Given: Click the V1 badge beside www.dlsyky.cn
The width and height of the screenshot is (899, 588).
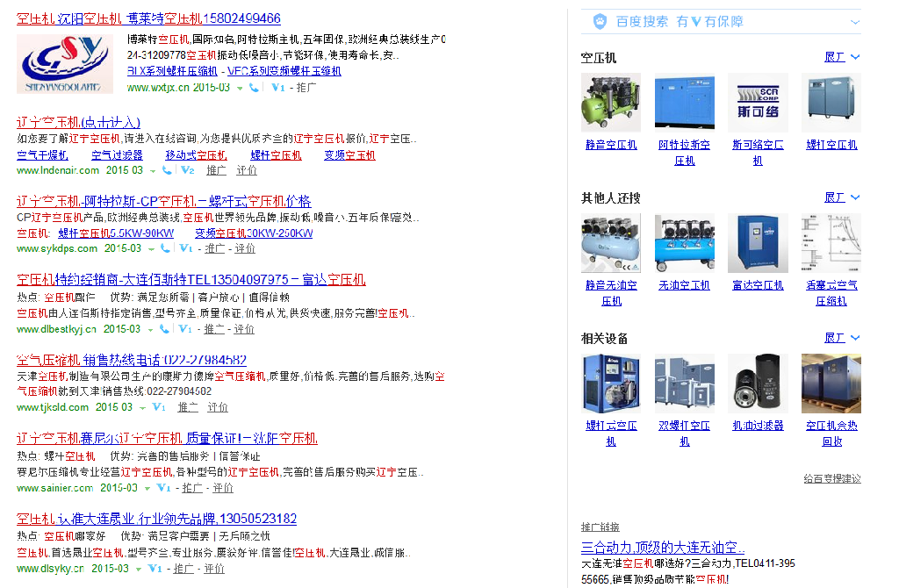Looking at the screenshot, I should 155,569.
